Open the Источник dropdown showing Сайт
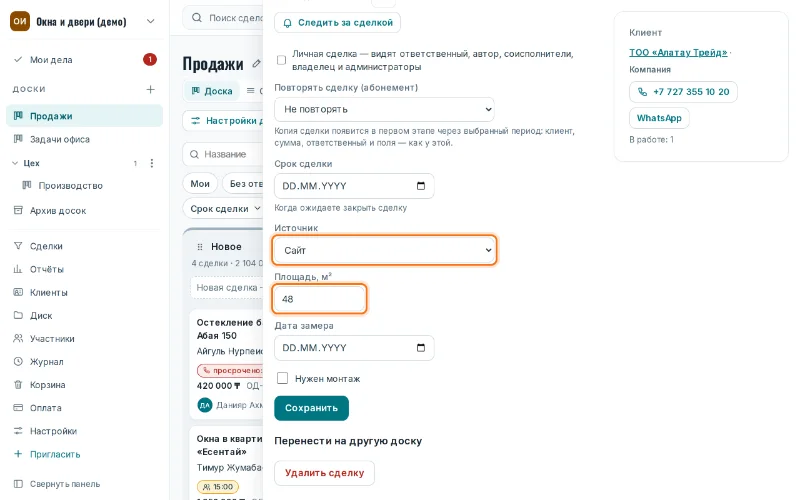Screen dimensions: 800x500 (384, 250)
